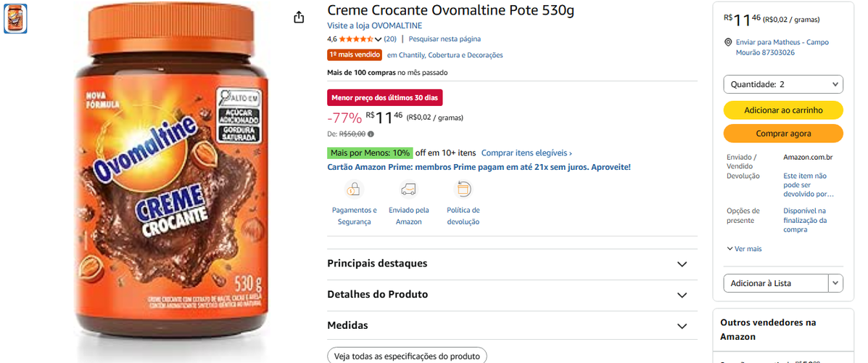Image resolution: width=868 pixels, height=363 pixels.
Task: Expand the Detalhes do Produto section
Action: pyautogui.click(x=512, y=295)
